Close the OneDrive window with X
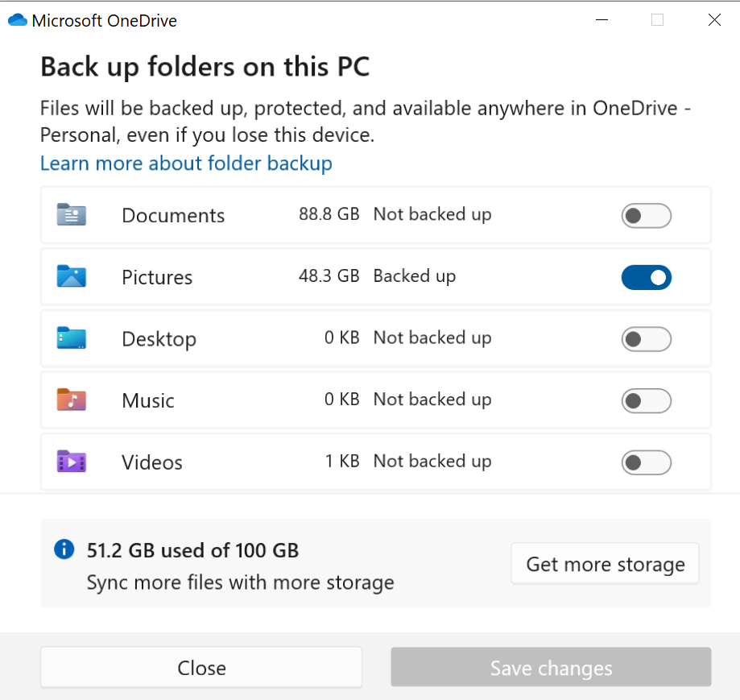 [x=714, y=20]
